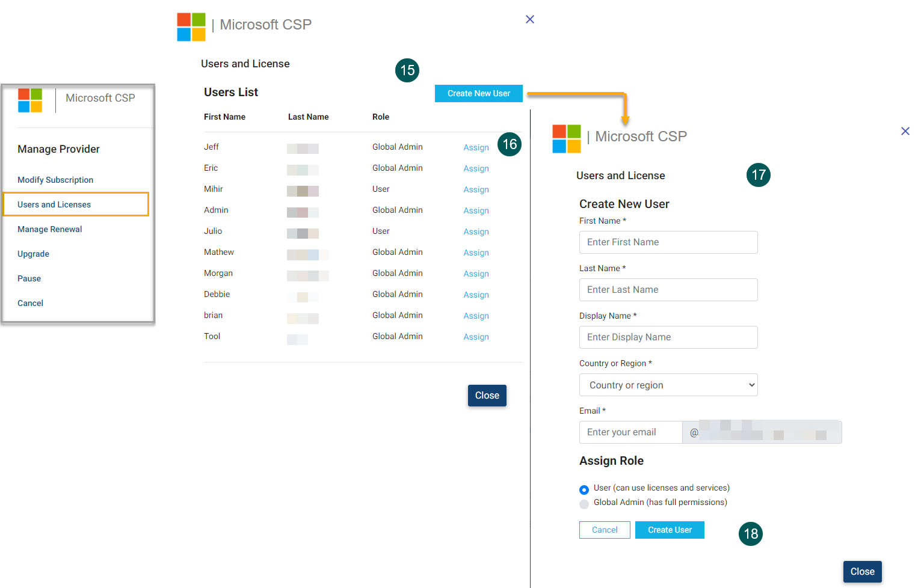The image size is (921, 588).
Task: Click the First Name column header
Action: 224,117
